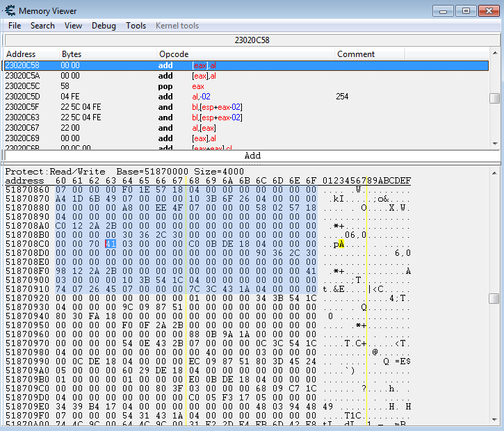
Task: Open the Search menu
Action: click(42, 26)
